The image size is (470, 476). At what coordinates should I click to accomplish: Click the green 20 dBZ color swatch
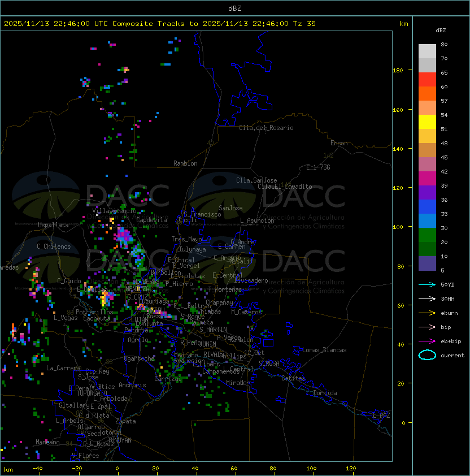(427, 235)
